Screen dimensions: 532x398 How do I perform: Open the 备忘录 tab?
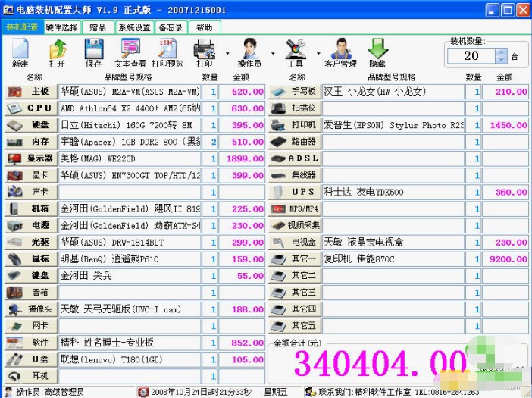(x=171, y=27)
